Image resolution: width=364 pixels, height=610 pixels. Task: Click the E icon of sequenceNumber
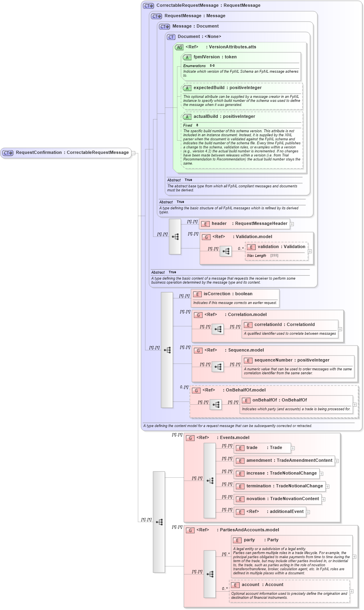point(248,361)
